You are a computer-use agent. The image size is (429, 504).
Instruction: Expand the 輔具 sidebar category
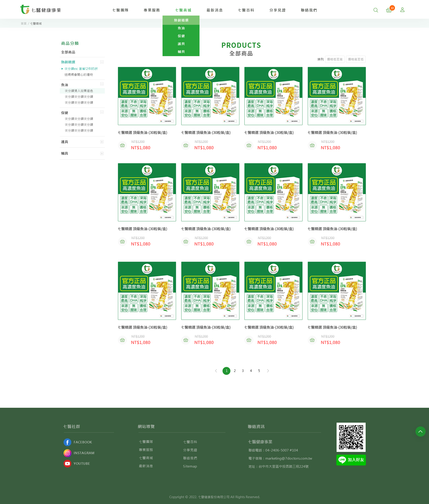pos(102,153)
